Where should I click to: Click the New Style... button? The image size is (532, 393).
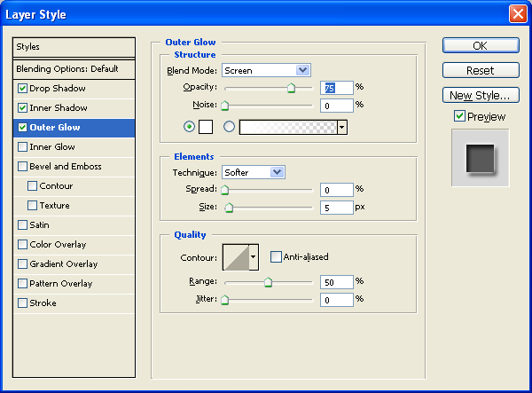[481, 95]
